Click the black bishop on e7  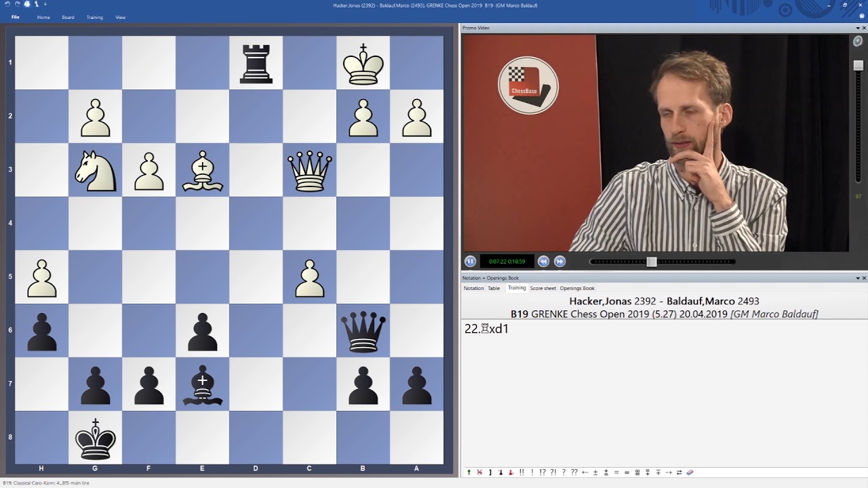click(x=202, y=384)
